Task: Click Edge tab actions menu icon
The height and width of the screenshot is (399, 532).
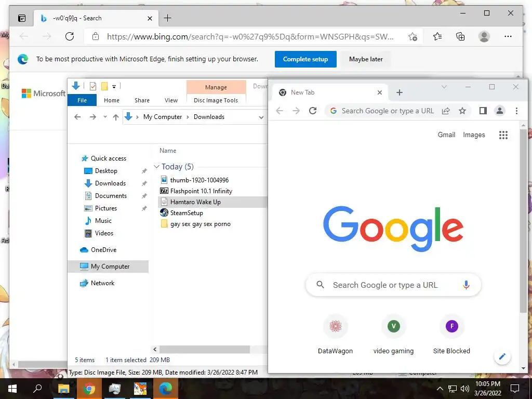Action: [x=22, y=18]
